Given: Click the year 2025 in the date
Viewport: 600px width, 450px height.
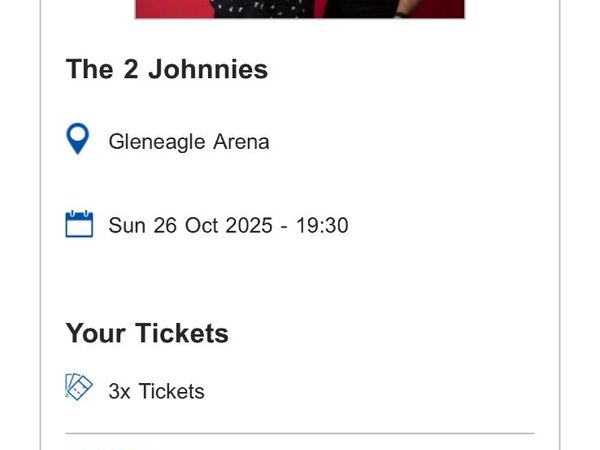Looking at the screenshot, I should pyautogui.click(x=248, y=226).
